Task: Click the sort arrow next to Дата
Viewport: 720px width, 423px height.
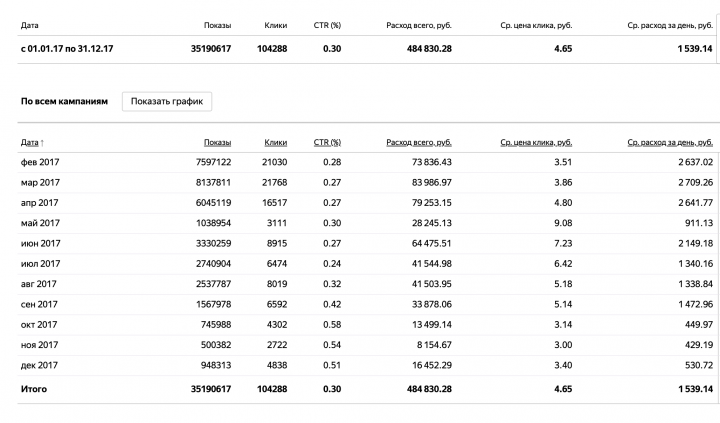Action: [42, 143]
